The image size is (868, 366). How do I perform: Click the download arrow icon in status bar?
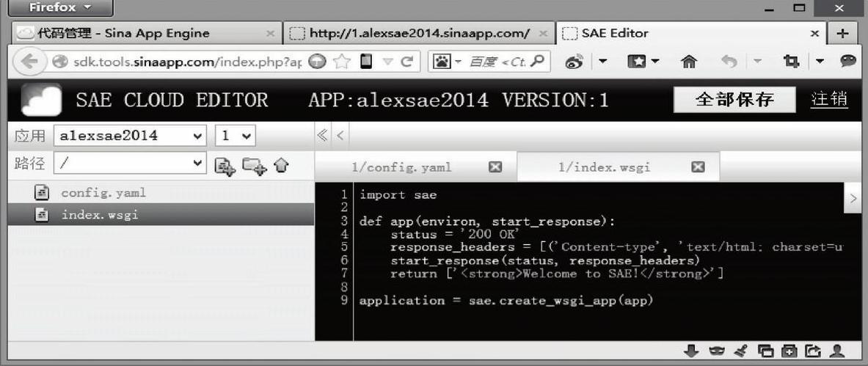(691, 351)
